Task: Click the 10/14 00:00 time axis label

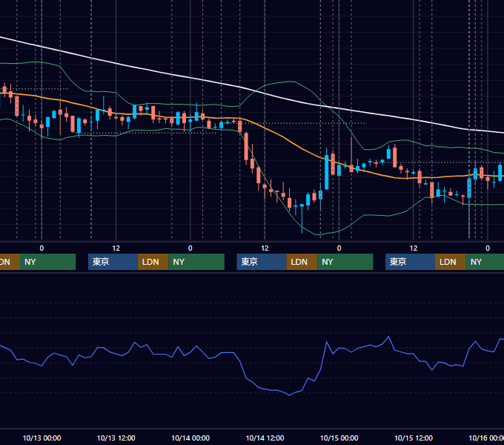Action: click(x=190, y=438)
